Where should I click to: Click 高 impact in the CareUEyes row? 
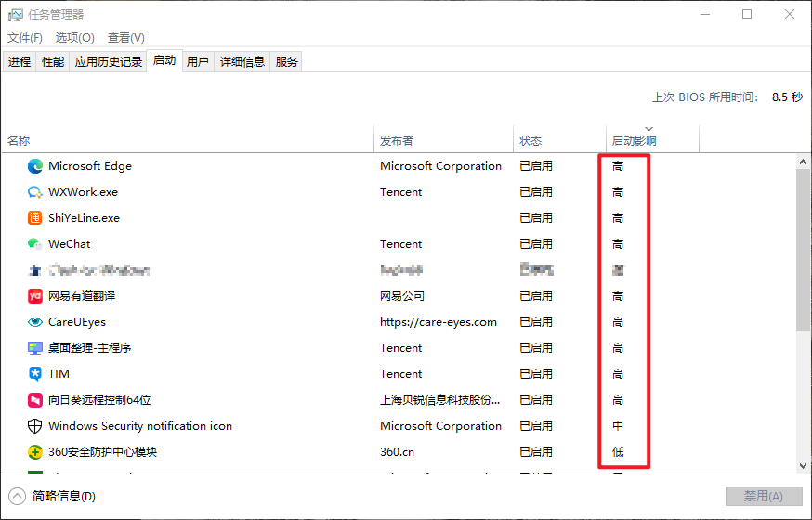(x=618, y=322)
